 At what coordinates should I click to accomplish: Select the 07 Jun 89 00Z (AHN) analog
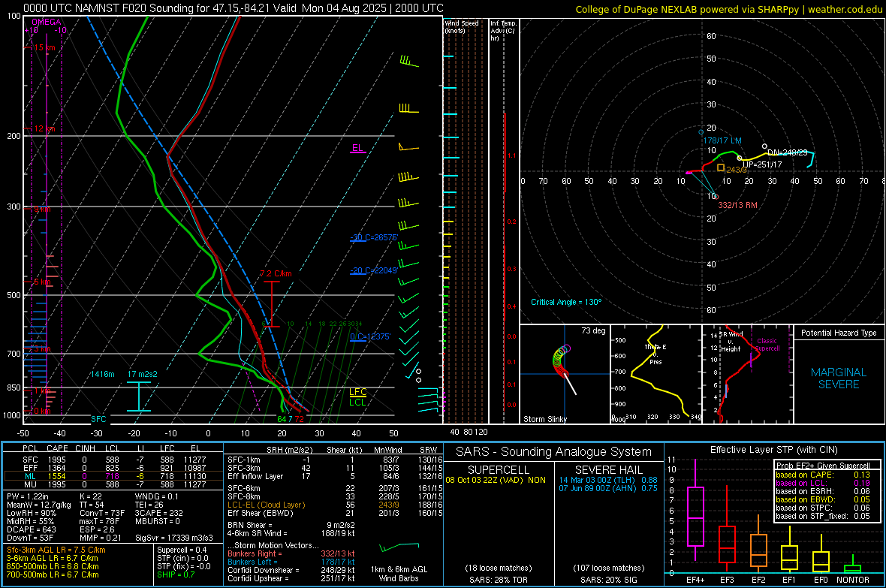coord(608,488)
